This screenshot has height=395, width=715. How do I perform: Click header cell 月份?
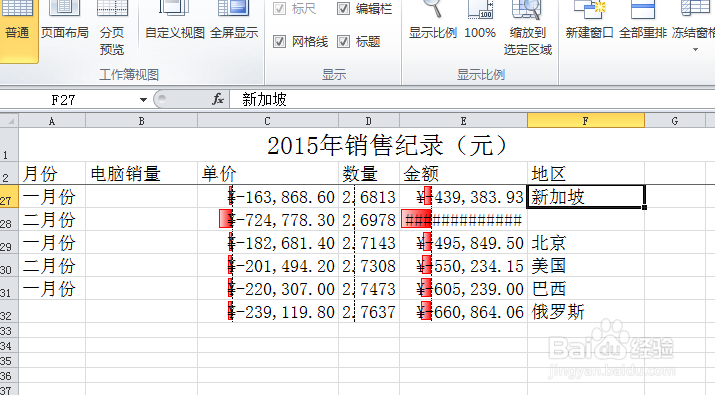[52, 173]
